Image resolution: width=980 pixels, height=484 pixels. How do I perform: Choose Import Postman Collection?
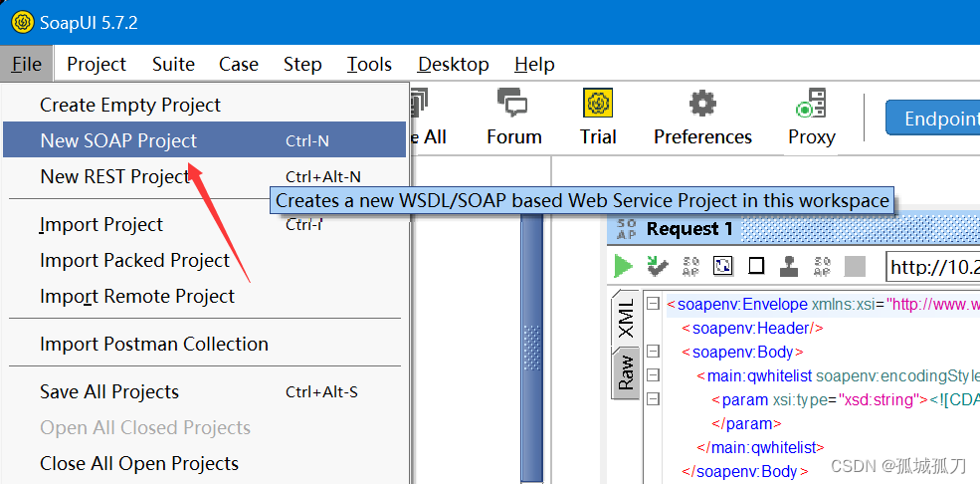point(204,344)
